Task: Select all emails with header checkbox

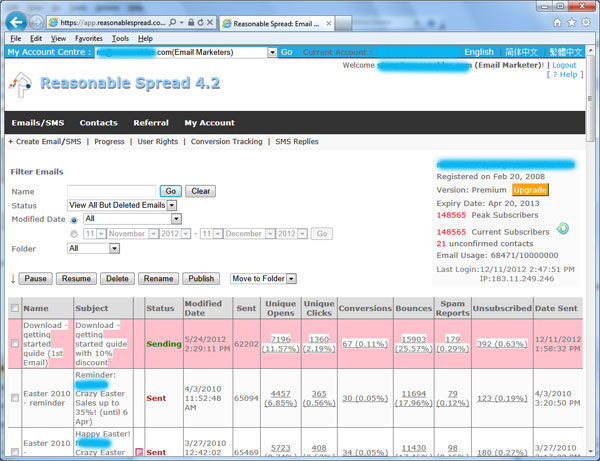Action: (x=15, y=308)
